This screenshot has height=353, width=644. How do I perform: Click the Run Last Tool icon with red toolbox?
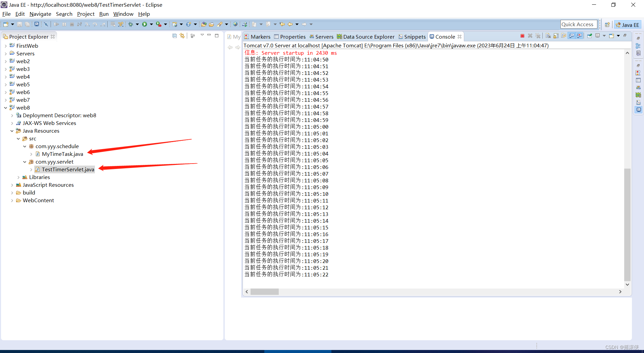point(159,24)
